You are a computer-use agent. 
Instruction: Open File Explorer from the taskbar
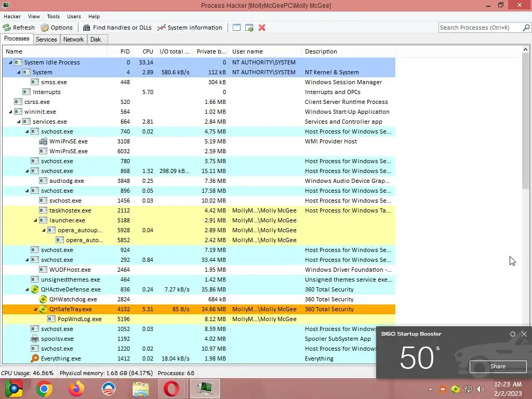pyautogui.click(x=140, y=389)
